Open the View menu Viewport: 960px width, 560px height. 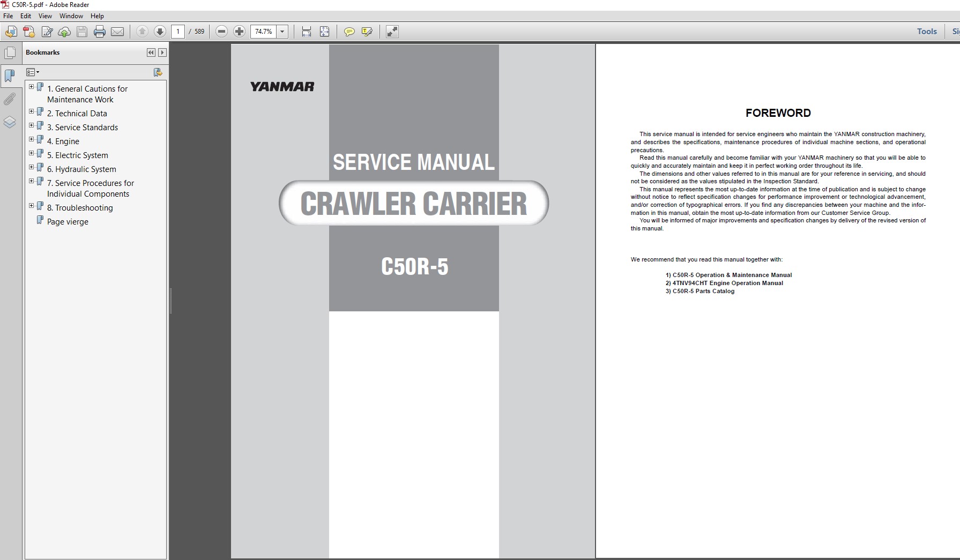[x=45, y=16]
